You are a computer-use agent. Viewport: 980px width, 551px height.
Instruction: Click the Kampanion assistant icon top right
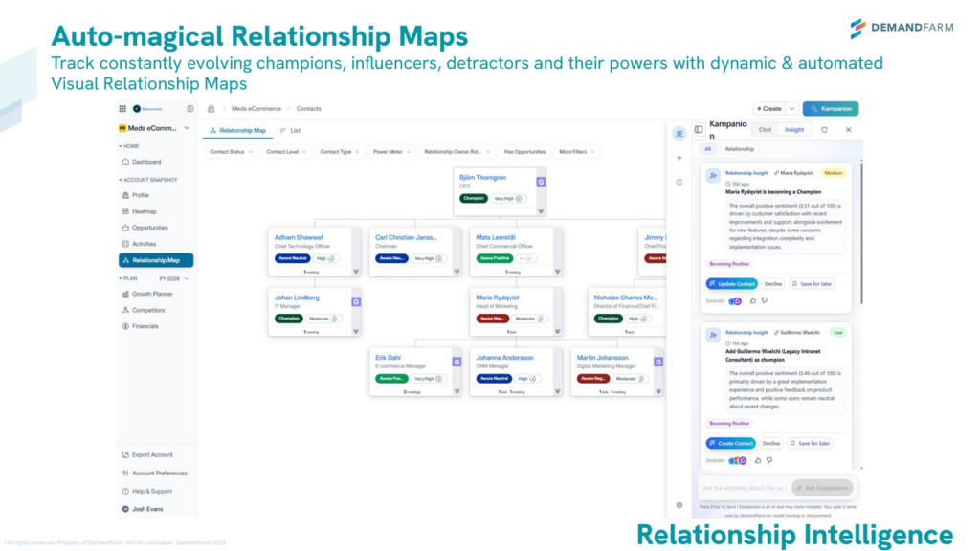click(831, 108)
